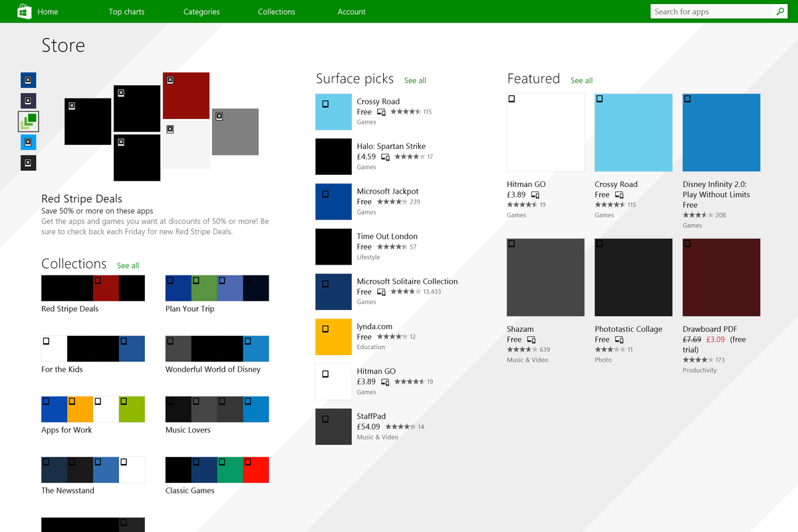This screenshot has height=532, width=798.
Task: Open the Phototastic Collage featured tile
Action: [x=634, y=277]
